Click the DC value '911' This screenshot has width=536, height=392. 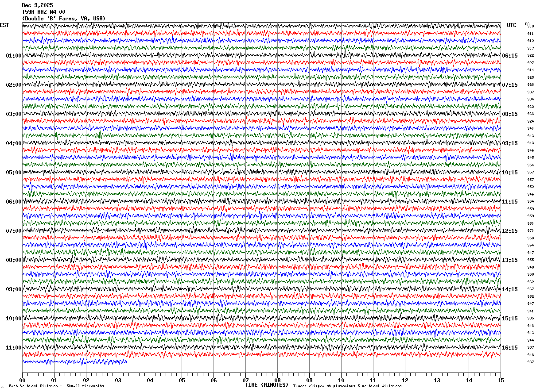pyautogui.click(x=530, y=34)
